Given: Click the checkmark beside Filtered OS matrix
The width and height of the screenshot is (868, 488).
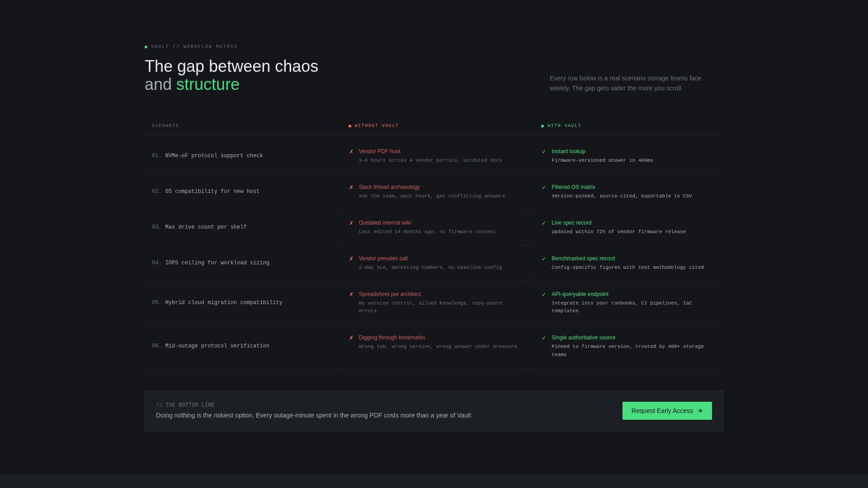Looking at the screenshot, I should coord(544,187).
